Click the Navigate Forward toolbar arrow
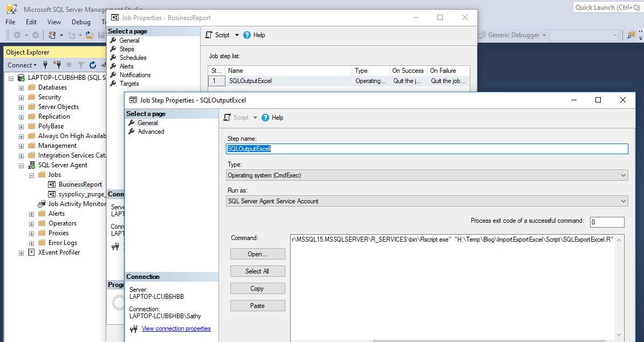Image resolution: width=644 pixels, height=342 pixels. coord(36,35)
